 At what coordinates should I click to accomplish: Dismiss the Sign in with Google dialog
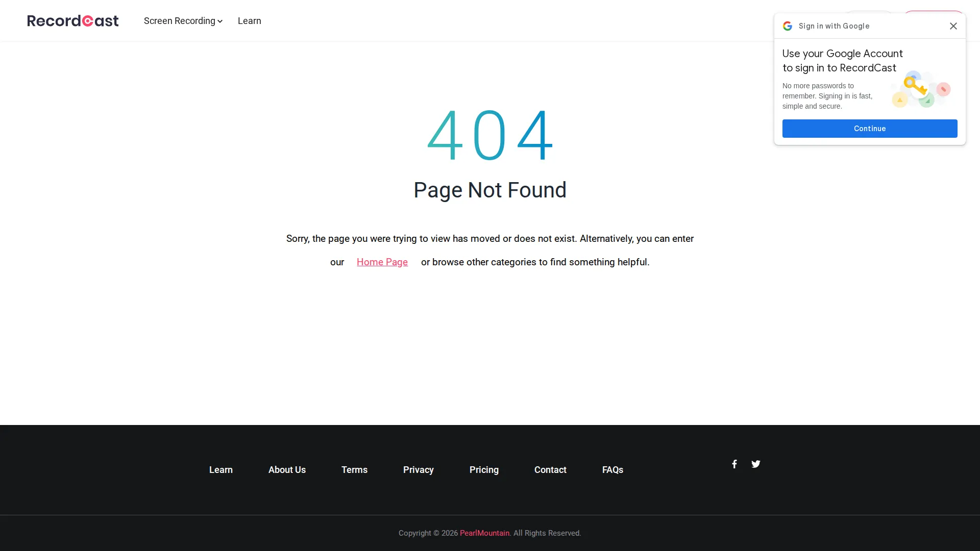coord(953,26)
